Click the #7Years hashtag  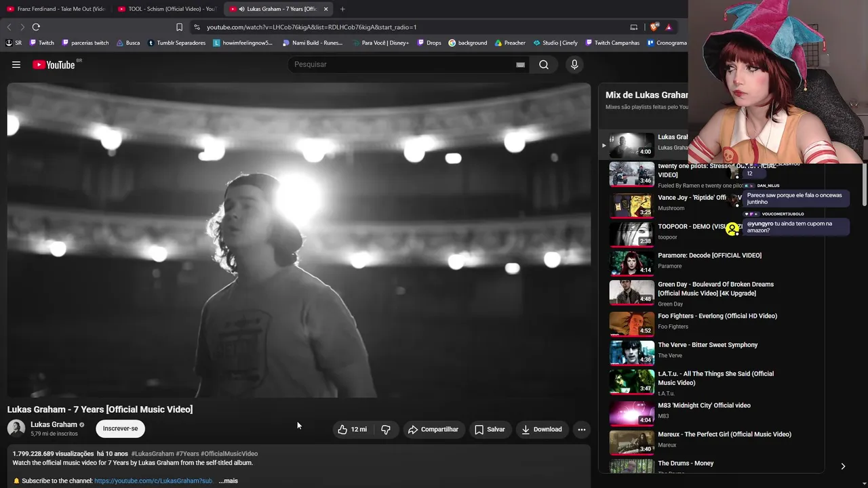(x=186, y=453)
